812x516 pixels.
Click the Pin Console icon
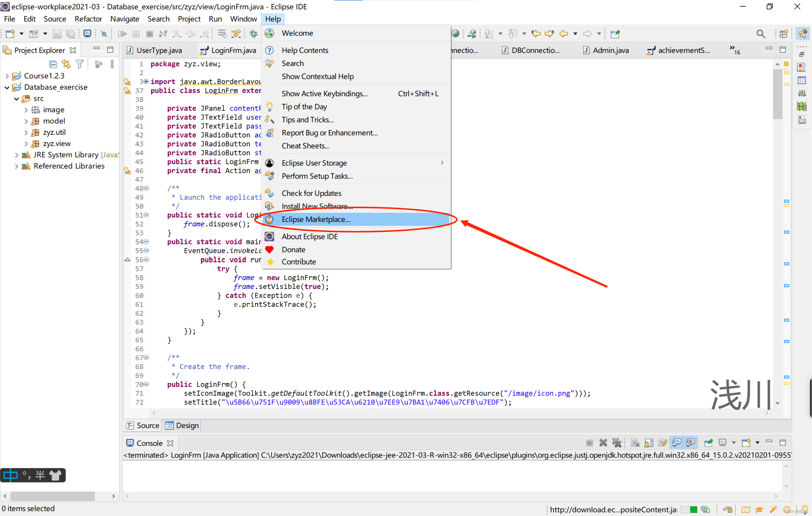708,442
